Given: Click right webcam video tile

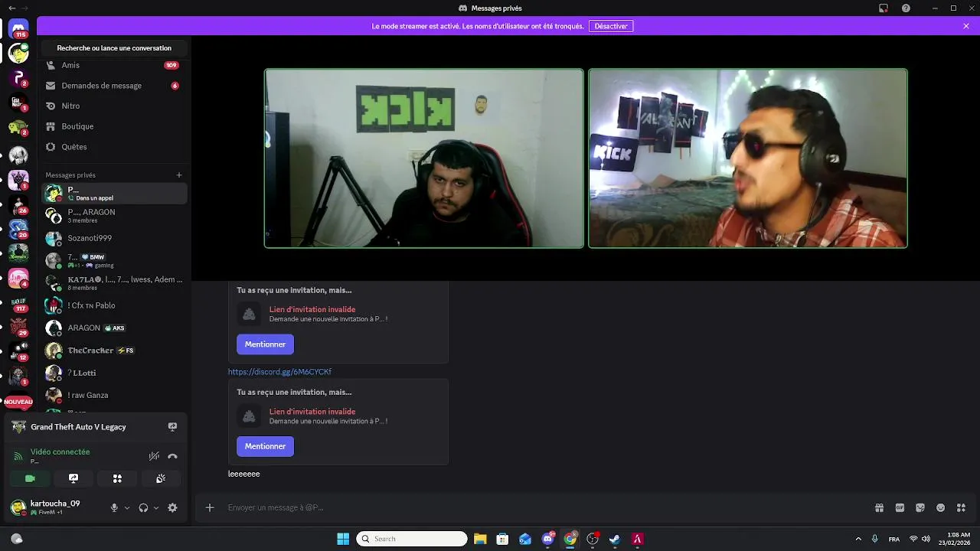Looking at the screenshot, I should [x=748, y=158].
